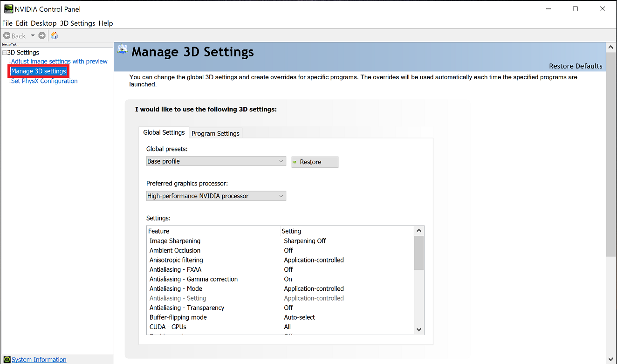Open the Back history dropdown arrow
Screen dimensions: 617x364
[33, 36]
